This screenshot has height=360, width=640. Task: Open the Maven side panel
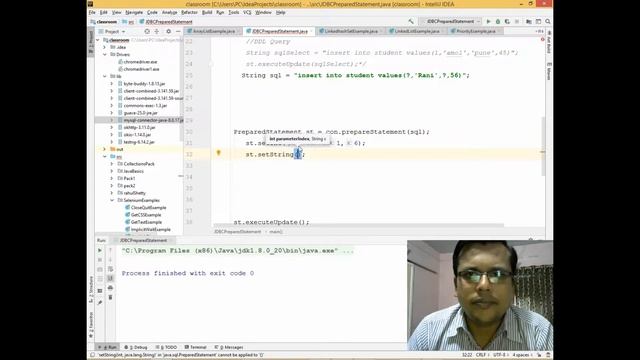tap(549, 71)
